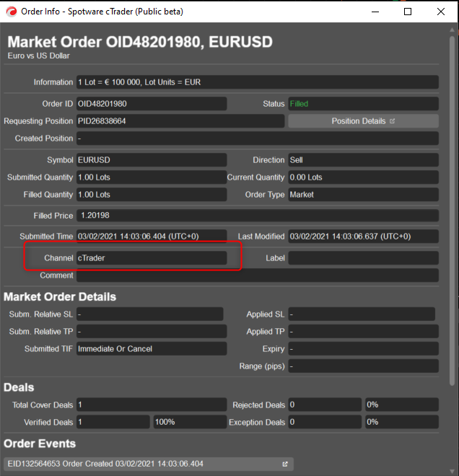Click the Rejected Deals count 0 field
The width and height of the screenshot is (459, 476).
(x=325, y=405)
